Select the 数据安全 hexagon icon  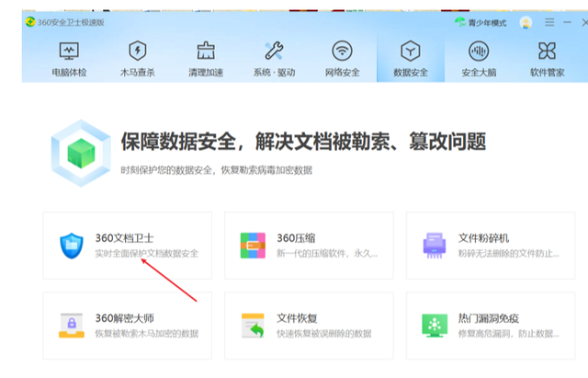coord(411,51)
